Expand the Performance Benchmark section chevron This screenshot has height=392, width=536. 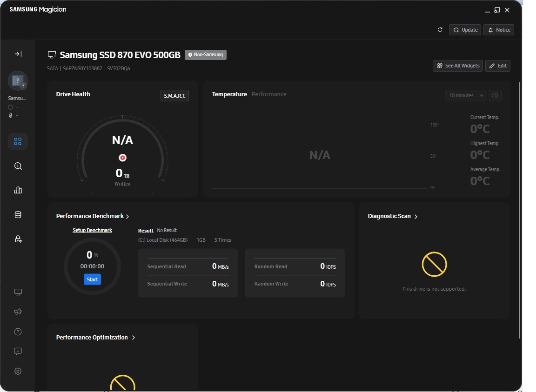(x=127, y=216)
